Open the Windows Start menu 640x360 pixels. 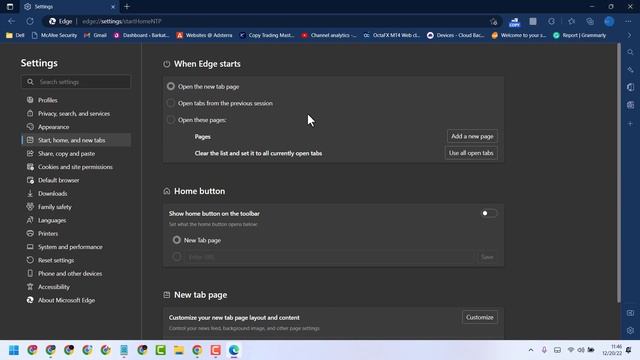pyautogui.click(x=14, y=350)
